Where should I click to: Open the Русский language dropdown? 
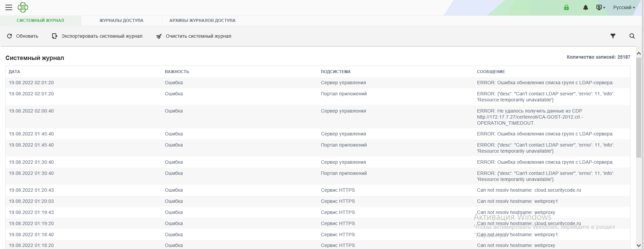[x=624, y=7]
